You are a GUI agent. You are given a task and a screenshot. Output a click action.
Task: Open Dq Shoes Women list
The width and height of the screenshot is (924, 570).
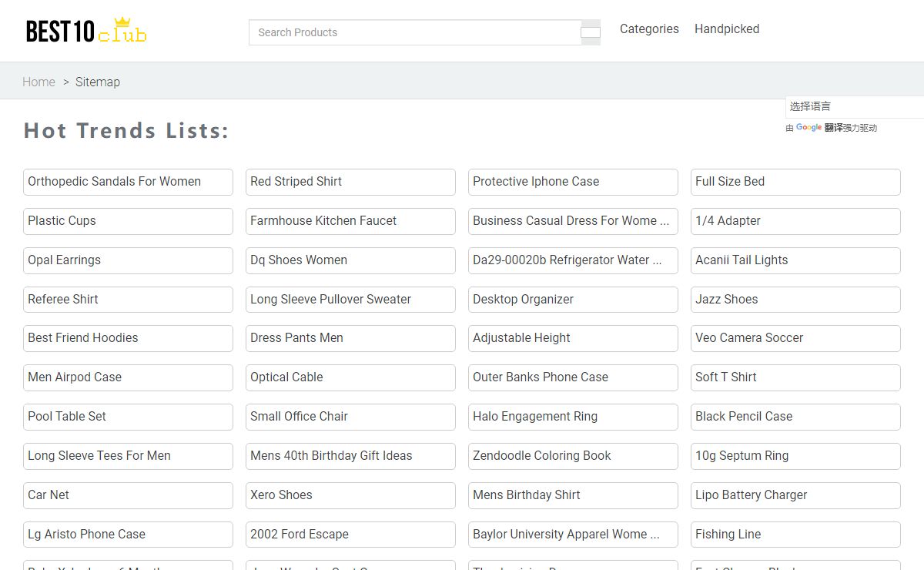pos(350,260)
